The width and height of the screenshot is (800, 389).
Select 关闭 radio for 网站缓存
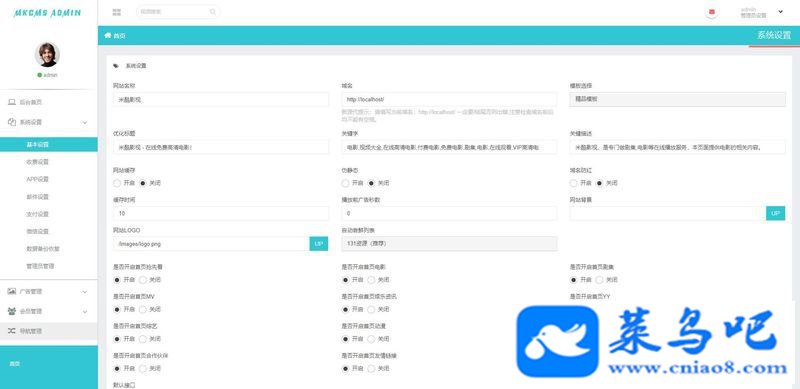[x=143, y=183]
